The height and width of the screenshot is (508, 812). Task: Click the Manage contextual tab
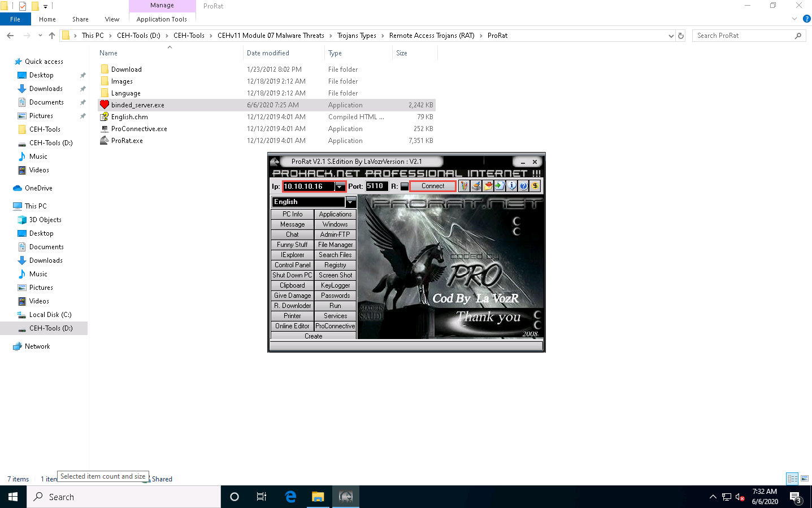[x=162, y=6]
